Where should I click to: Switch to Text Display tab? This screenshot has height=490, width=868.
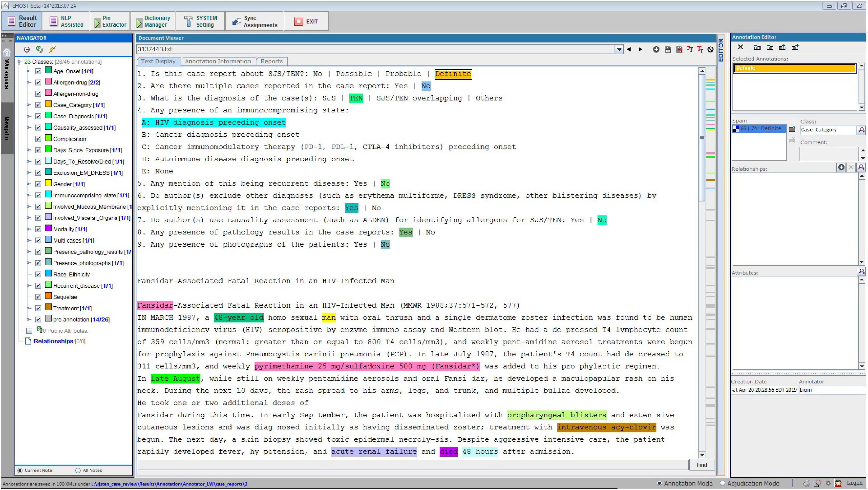tap(158, 61)
